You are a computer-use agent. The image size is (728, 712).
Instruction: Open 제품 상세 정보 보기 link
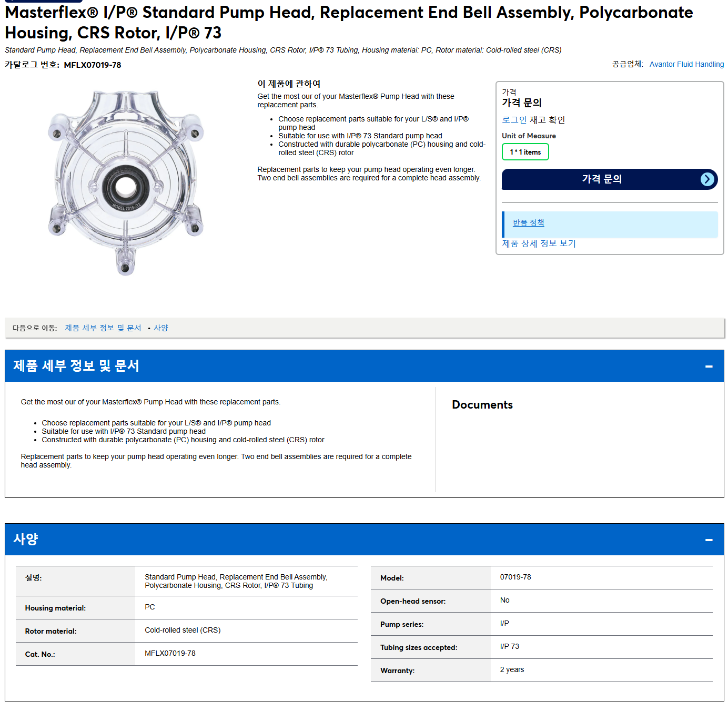click(x=539, y=243)
